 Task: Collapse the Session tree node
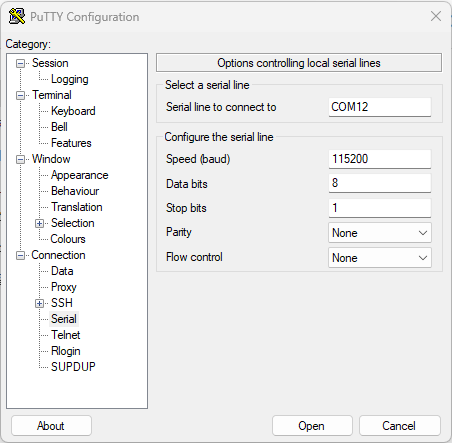tap(21, 63)
